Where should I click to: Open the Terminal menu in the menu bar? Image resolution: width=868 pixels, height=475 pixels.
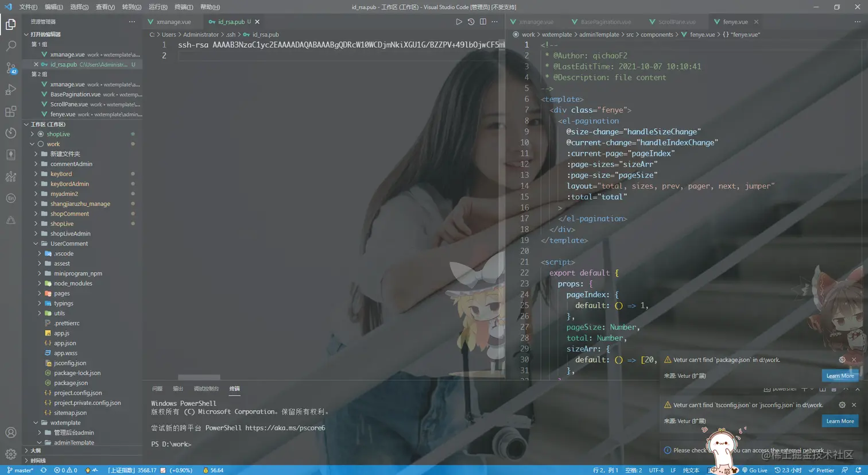(x=184, y=7)
